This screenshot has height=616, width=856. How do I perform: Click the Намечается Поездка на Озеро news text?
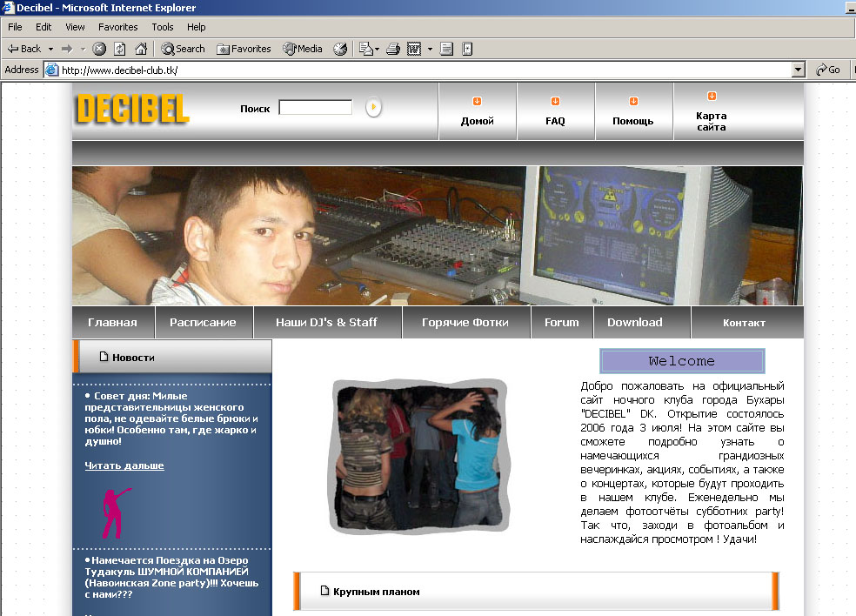tap(171, 577)
